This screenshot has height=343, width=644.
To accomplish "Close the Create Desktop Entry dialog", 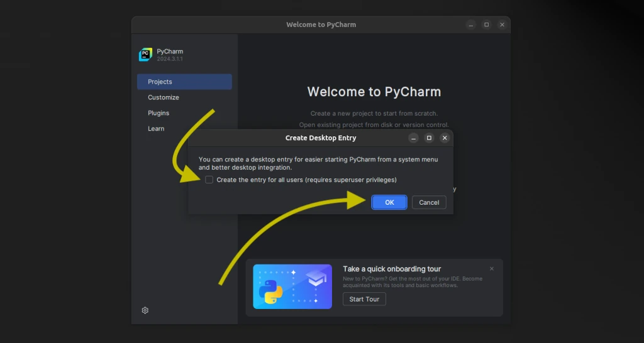I will (445, 138).
